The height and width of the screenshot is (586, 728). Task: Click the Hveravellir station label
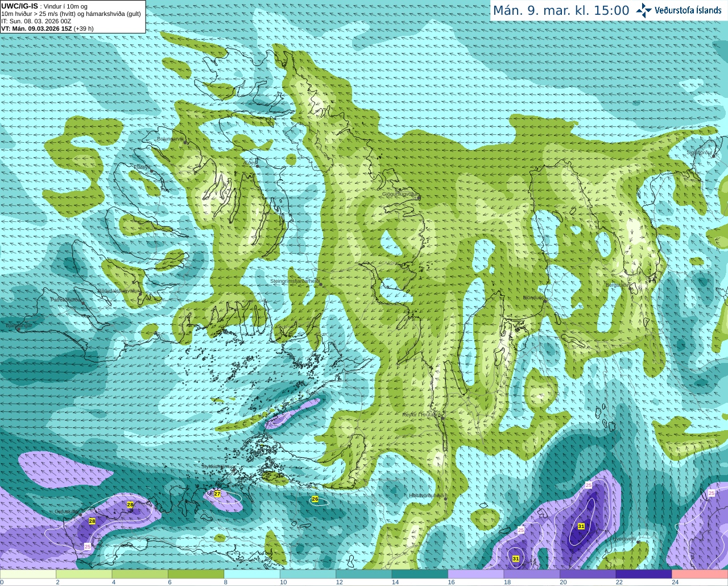pos(624,539)
